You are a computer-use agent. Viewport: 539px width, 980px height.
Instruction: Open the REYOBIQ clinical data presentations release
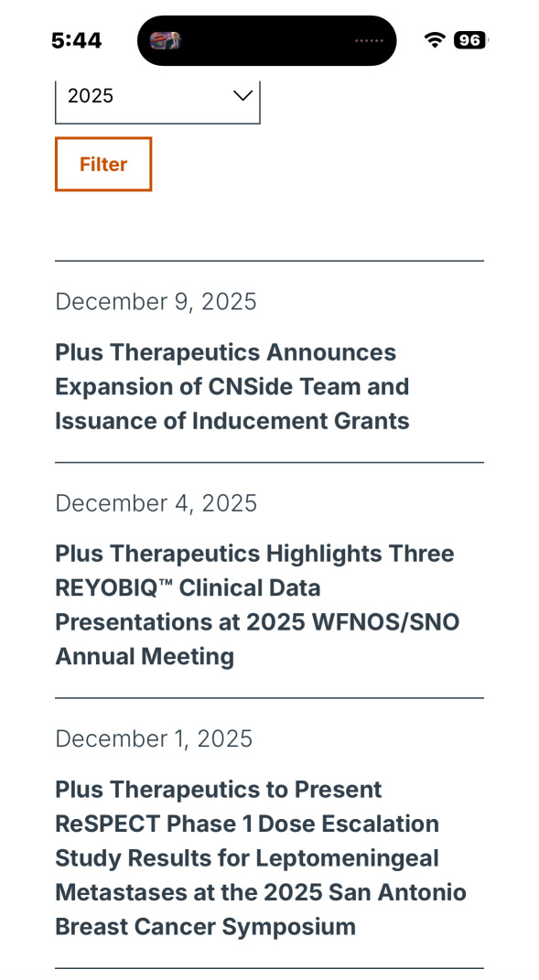pos(257,605)
